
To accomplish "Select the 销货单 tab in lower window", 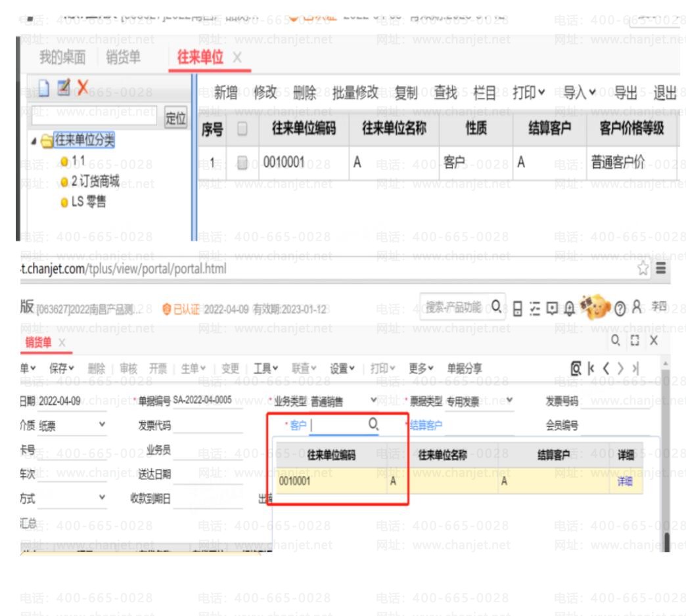I will pyautogui.click(x=38, y=342).
